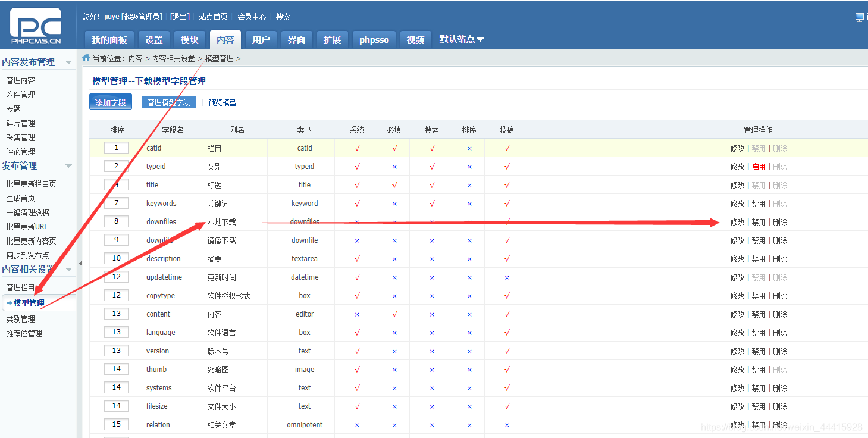Click the home icon in breadcrumb

tap(86, 58)
